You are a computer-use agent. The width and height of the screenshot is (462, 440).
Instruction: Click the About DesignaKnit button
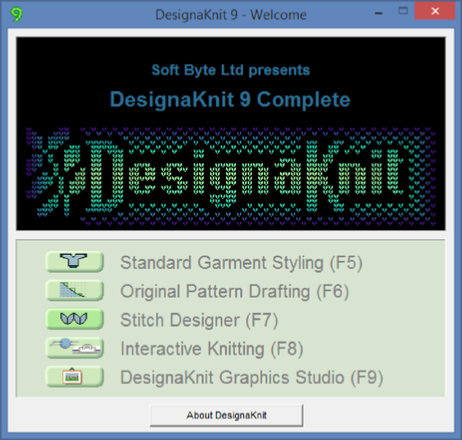(x=226, y=415)
